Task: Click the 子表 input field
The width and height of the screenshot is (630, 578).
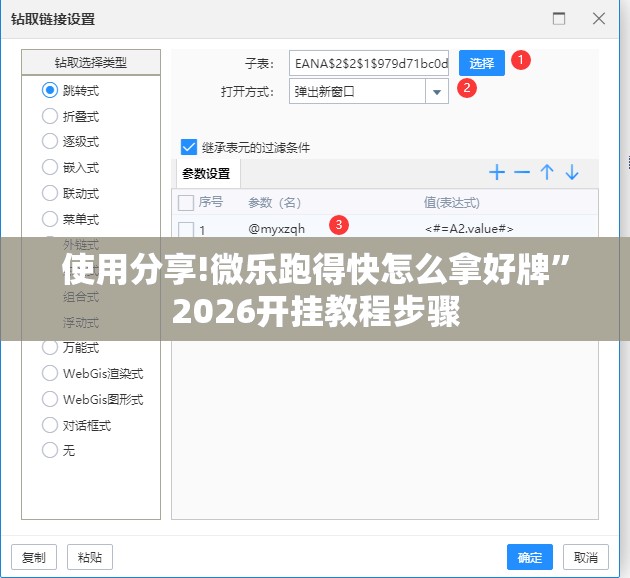Action: [x=369, y=63]
